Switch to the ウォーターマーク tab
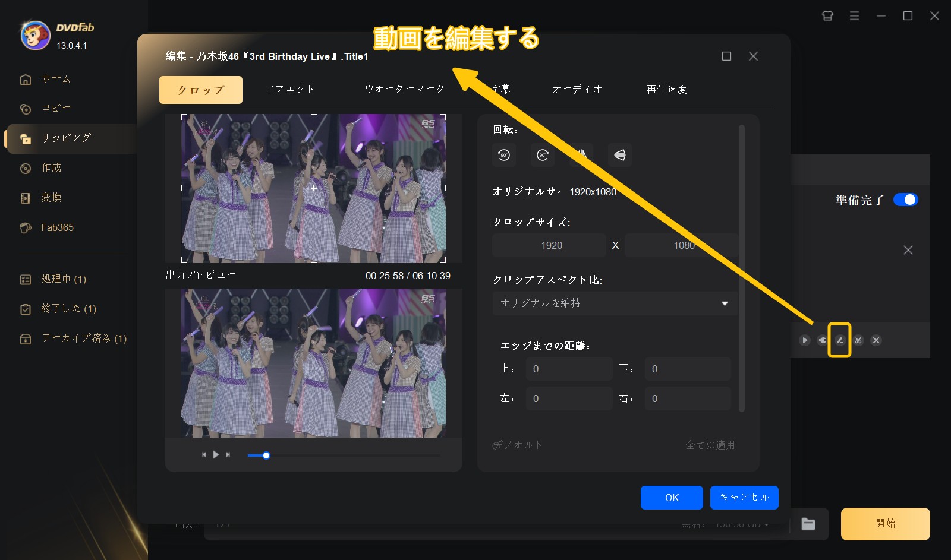Image resolution: width=951 pixels, height=560 pixels. pyautogui.click(x=405, y=90)
